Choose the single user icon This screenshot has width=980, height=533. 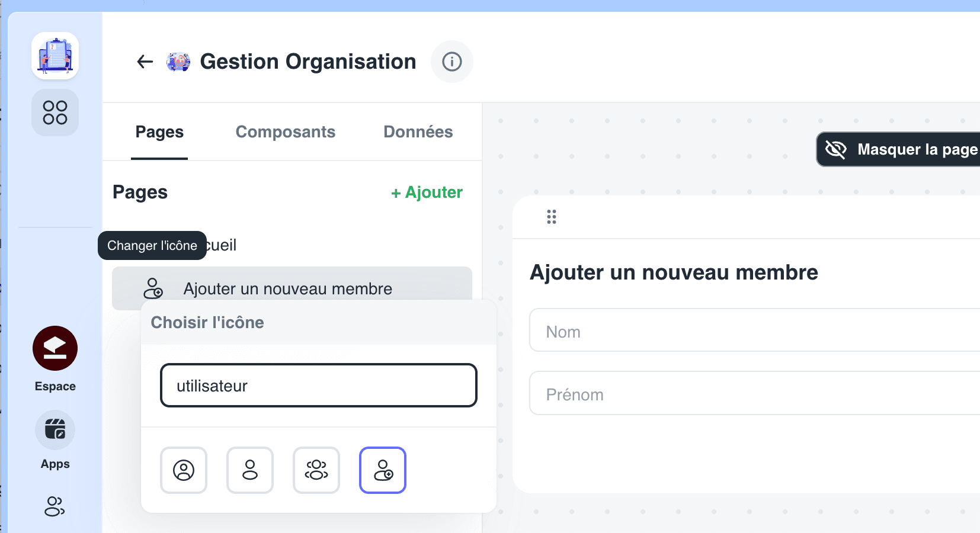250,470
